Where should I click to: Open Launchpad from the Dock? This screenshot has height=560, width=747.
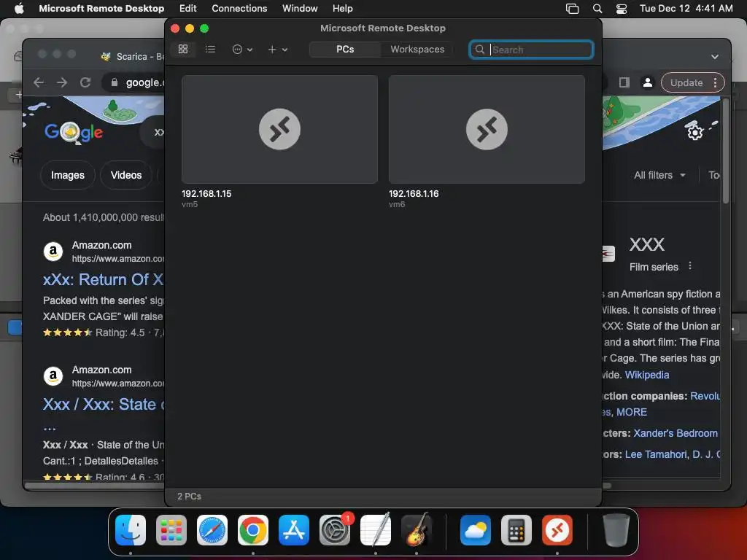[x=171, y=530]
